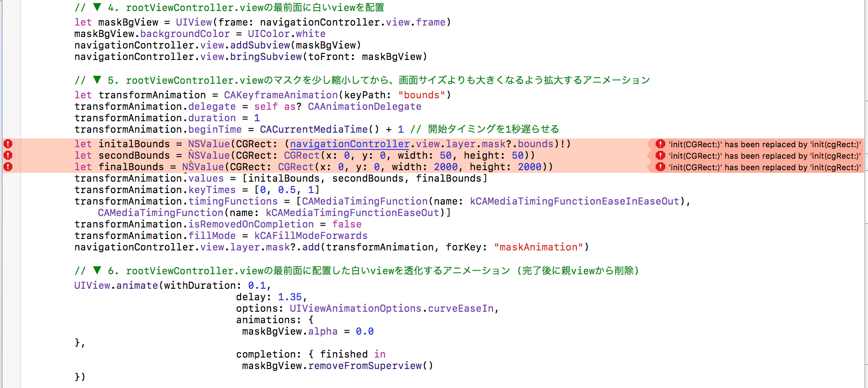868x388 pixels.
Task: Click timingFunctions property
Action: (233, 201)
